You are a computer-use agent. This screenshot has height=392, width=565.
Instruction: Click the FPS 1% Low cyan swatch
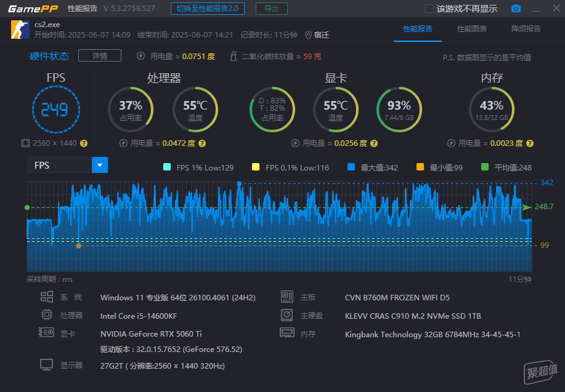(x=167, y=167)
